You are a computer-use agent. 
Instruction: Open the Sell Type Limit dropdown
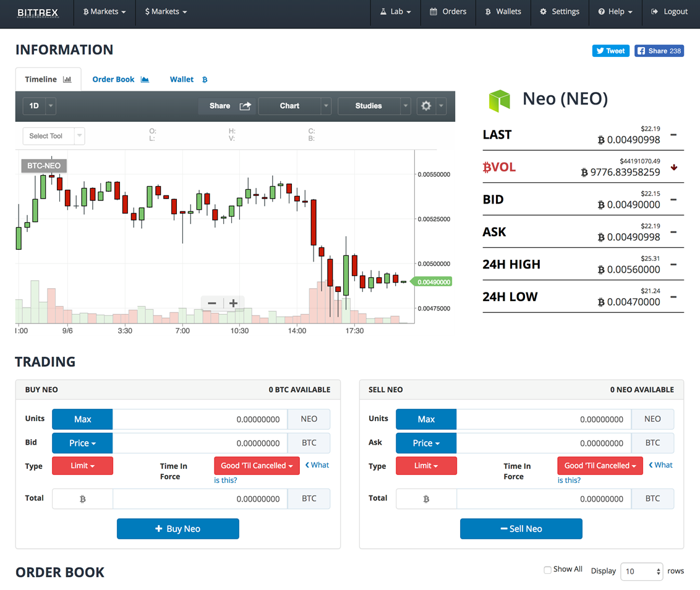426,466
